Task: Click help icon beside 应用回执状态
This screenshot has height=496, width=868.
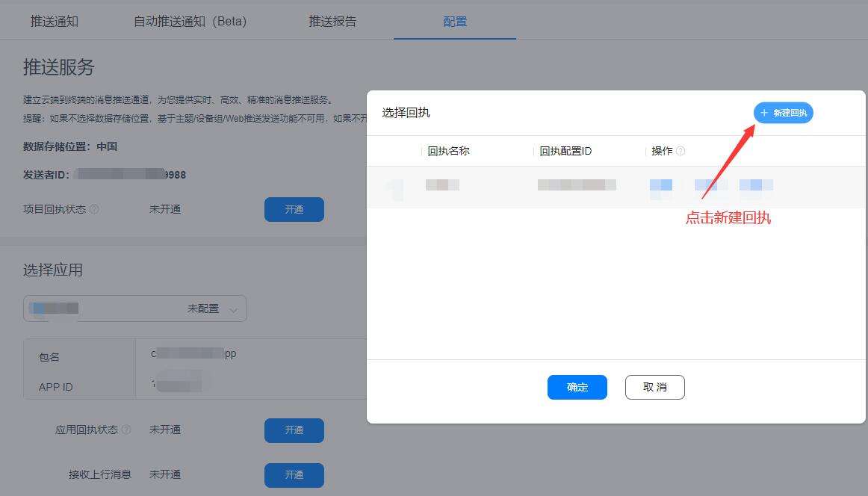Action: tap(127, 430)
